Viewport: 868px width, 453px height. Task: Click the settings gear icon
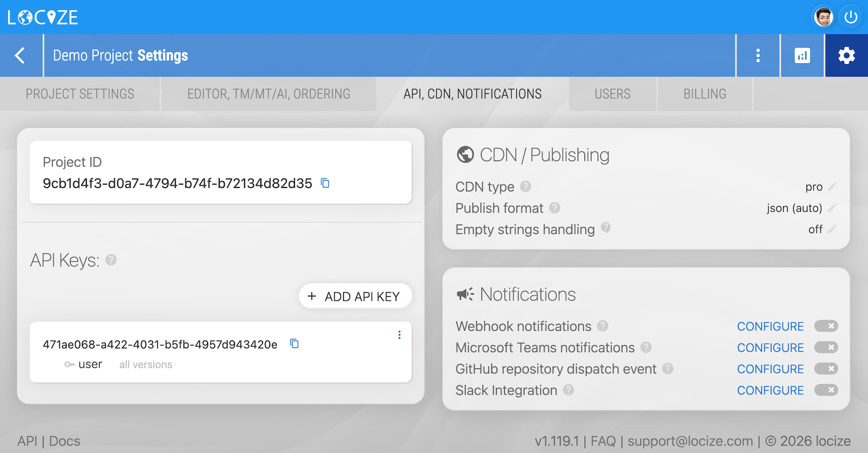[x=846, y=56]
